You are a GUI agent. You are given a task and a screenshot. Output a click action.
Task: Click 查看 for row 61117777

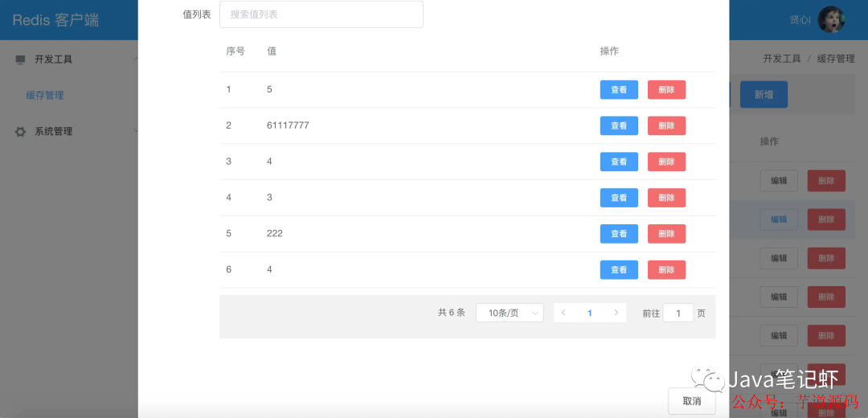coord(619,125)
